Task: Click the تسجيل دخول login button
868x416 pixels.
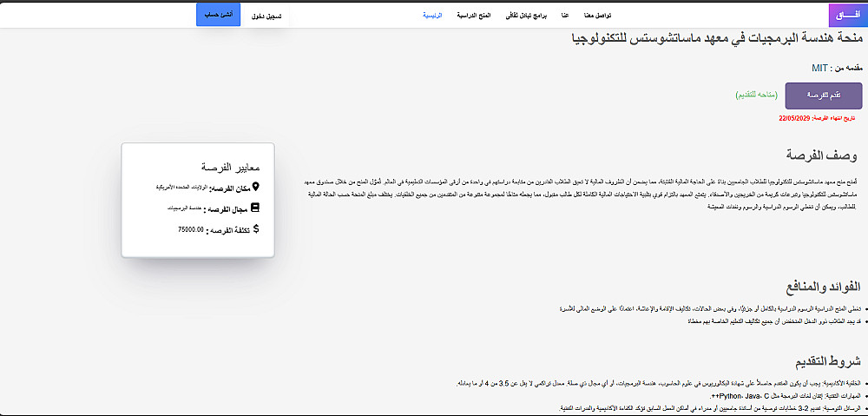Action: (x=266, y=16)
